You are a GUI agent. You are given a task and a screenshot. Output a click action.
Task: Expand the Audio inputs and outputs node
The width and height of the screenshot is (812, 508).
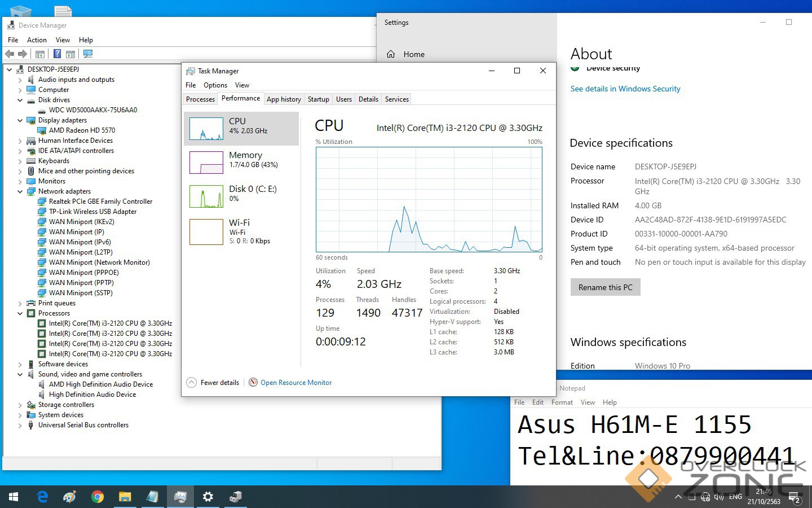coord(20,80)
